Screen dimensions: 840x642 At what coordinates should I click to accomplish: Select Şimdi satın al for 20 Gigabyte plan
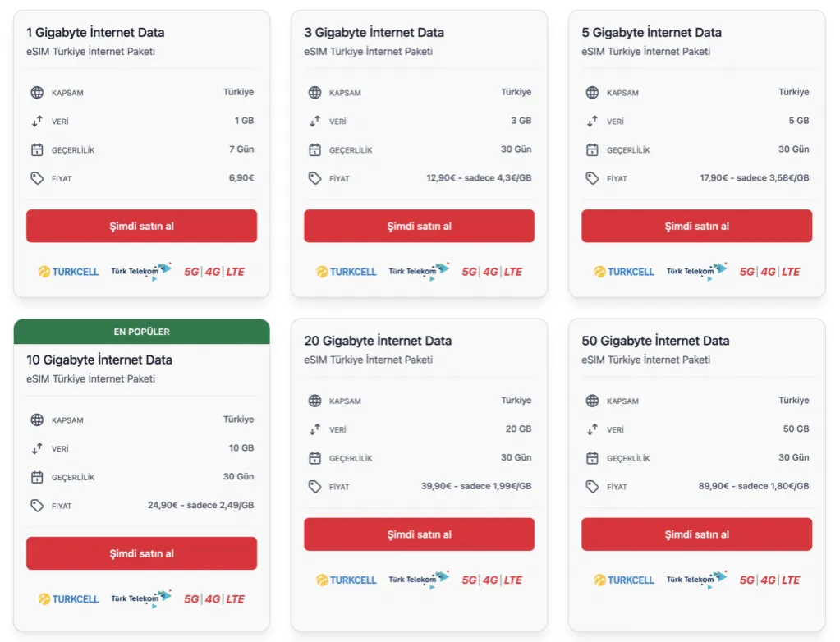[x=419, y=534]
